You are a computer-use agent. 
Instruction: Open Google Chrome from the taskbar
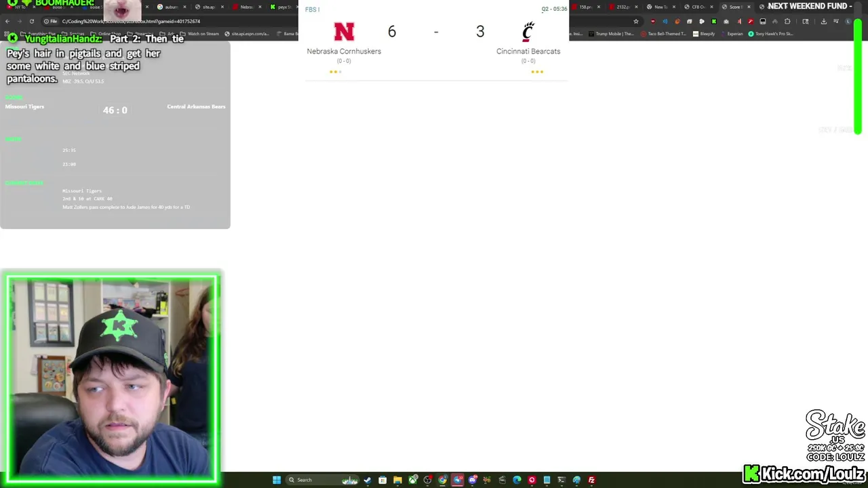click(442, 480)
